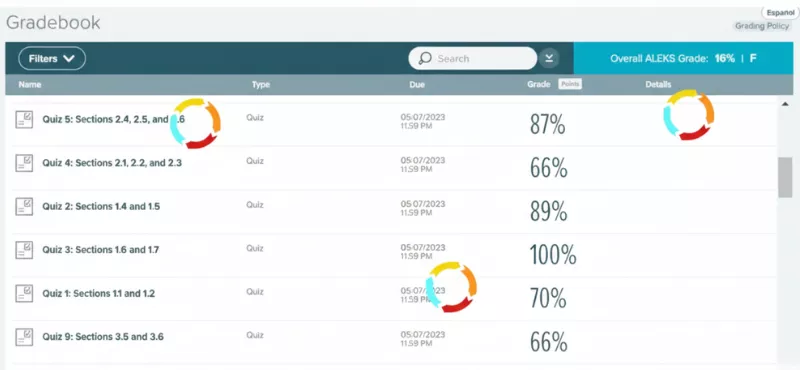Click the Quiz 2 assignment icon
The height and width of the screenshot is (370, 800).
click(24, 206)
